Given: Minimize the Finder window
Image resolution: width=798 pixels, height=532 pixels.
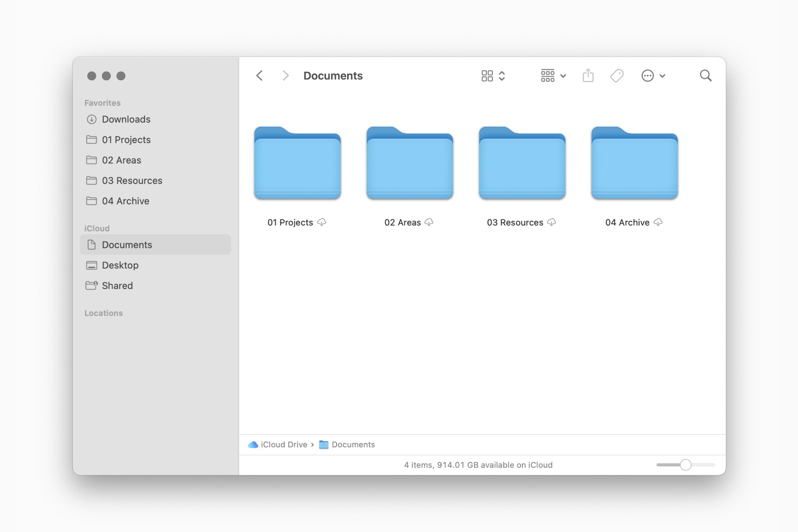Looking at the screenshot, I should click(x=106, y=76).
